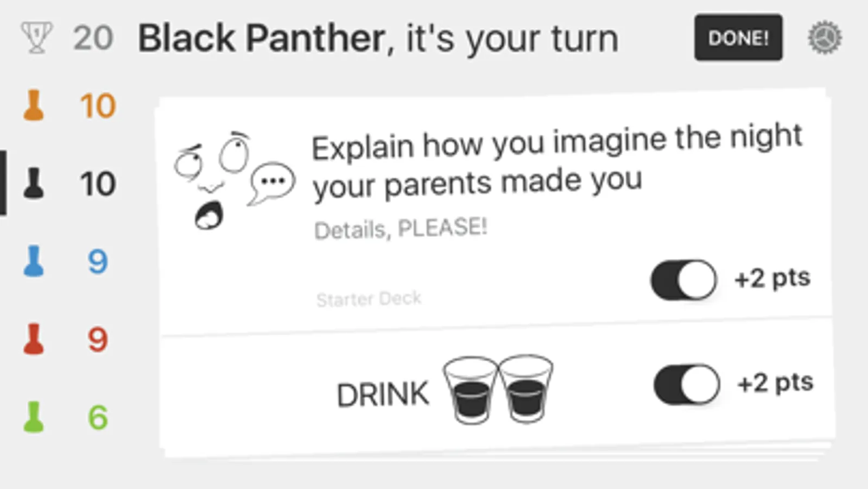Click the confused face speech bubble illustration
Screen dimensions: 868x489
(x=235, y=180)
